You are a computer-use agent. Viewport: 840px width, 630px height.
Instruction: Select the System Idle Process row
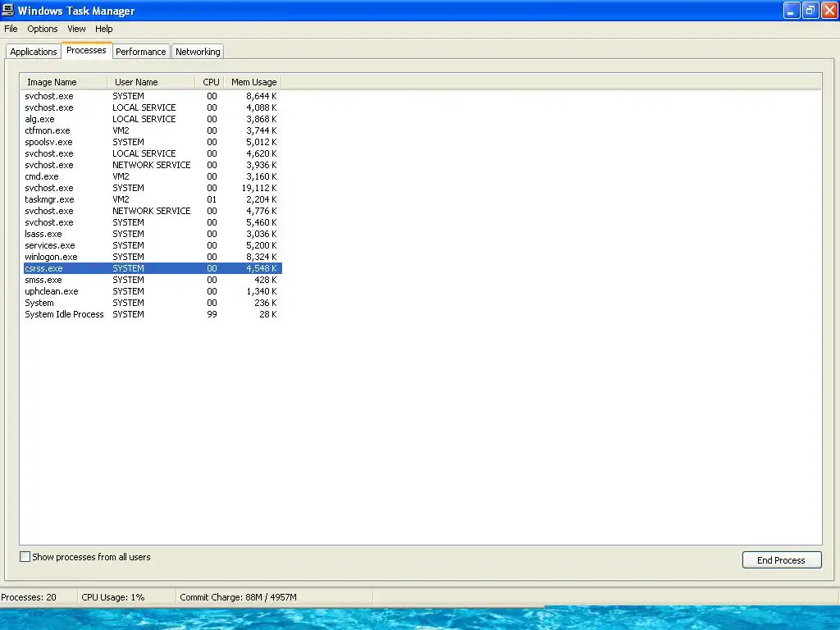point(152,314)
